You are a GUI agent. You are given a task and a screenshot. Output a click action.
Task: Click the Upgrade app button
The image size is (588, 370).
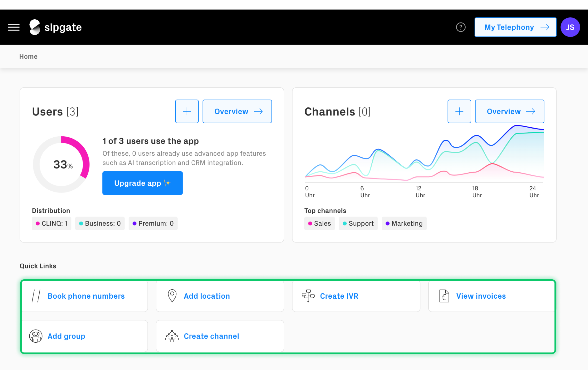coord(142,183)
